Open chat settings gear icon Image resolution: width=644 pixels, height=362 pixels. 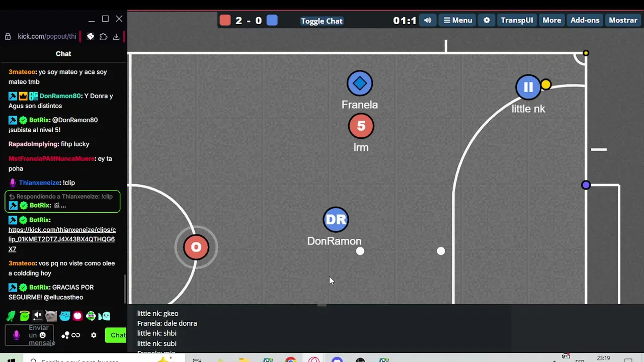point(94,335)
